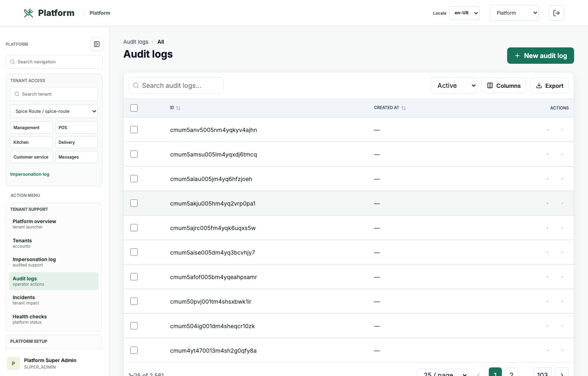Sort by ID column arrows
Viewport: 588px width, 376px height.
click(x=178, y=108)
